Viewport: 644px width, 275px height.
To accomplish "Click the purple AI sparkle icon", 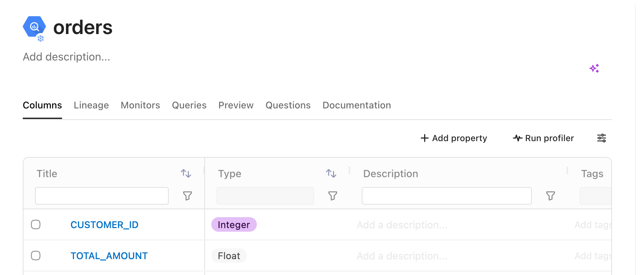I will 594,68.
